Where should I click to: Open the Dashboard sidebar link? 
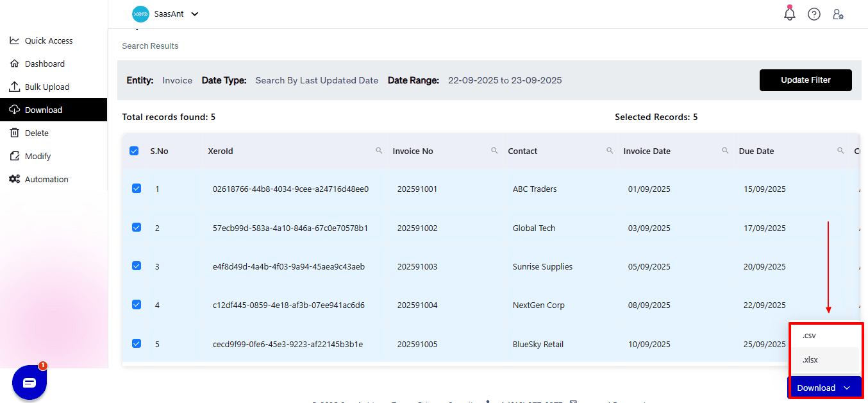(44, 64)
